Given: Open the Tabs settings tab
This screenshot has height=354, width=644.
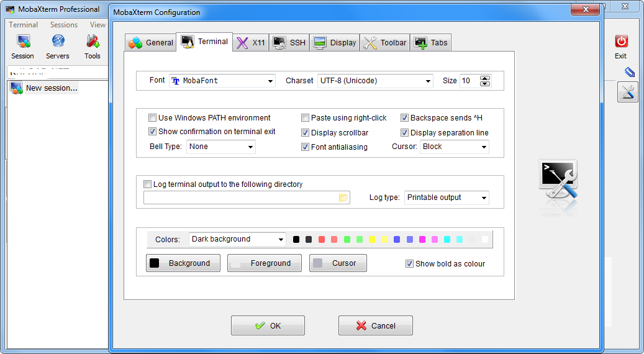Looking at the screenshot, I should pos(431,42).
